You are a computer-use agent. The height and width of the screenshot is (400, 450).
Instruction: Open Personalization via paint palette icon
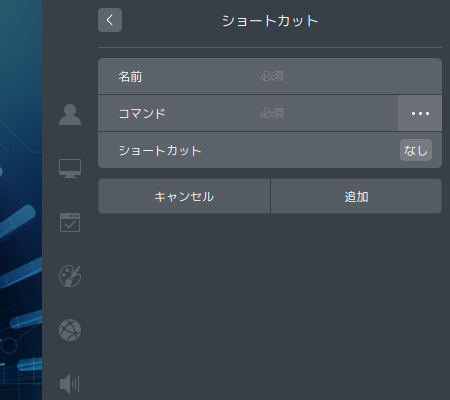70,276
